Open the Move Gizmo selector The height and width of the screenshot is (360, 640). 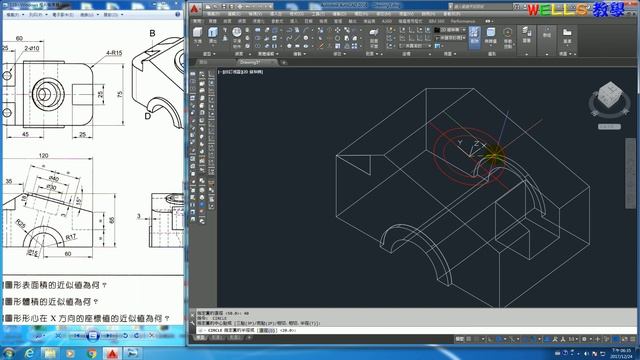[x=507, y=37]
